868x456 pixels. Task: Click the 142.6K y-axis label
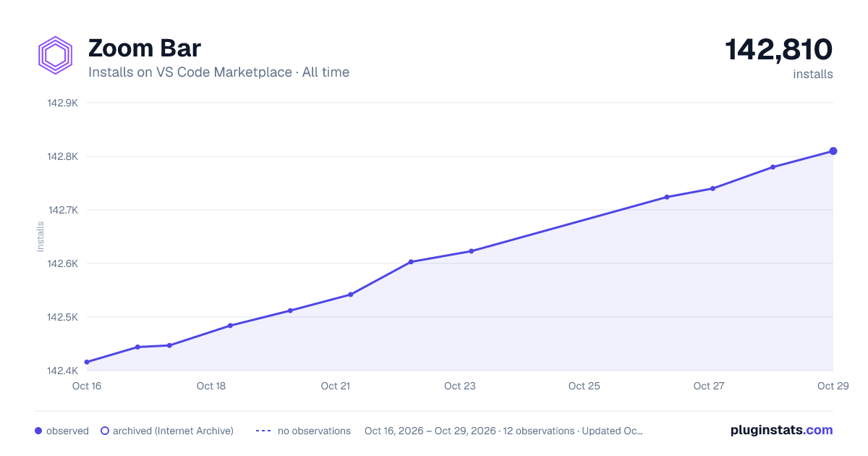pyautogui.click(x=62, y=263)
